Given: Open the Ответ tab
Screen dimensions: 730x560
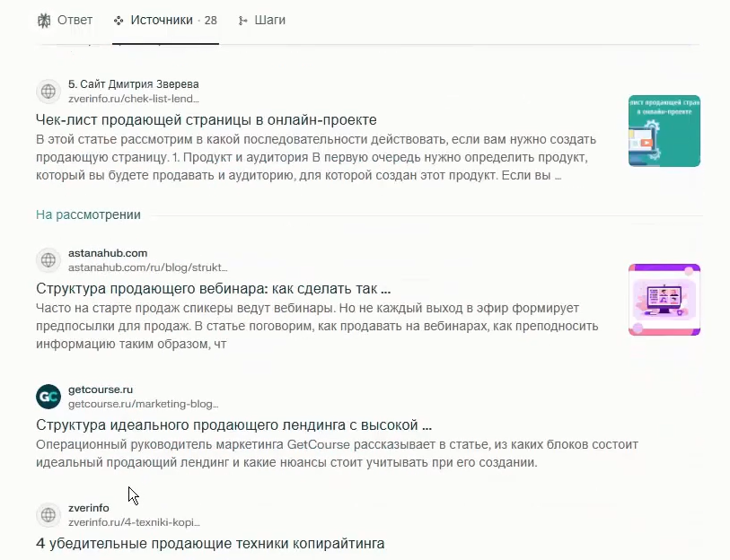Looking at the screenshot, I should [x=65, y=21].
